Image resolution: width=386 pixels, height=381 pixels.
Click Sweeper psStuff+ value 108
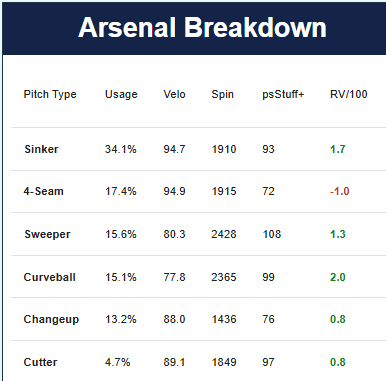pos(272,234)
